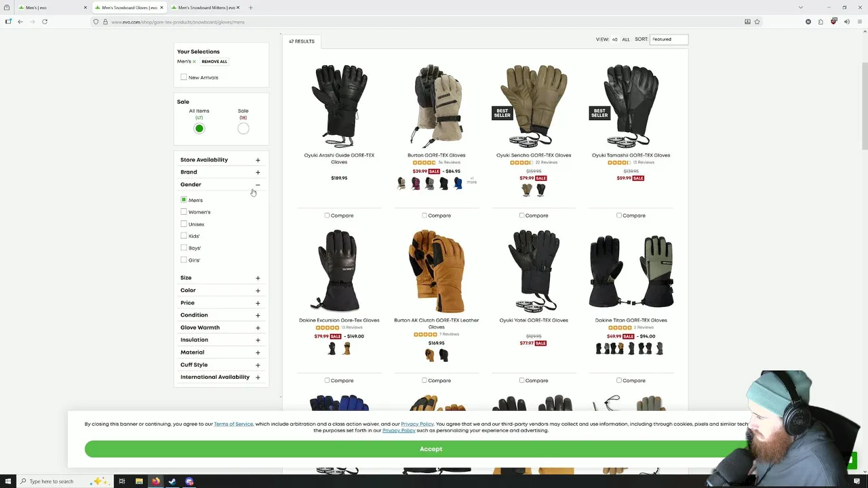Click the site padlock icon in address bar
The height and width of the screenshot is (488, 868).
(105, 22)
